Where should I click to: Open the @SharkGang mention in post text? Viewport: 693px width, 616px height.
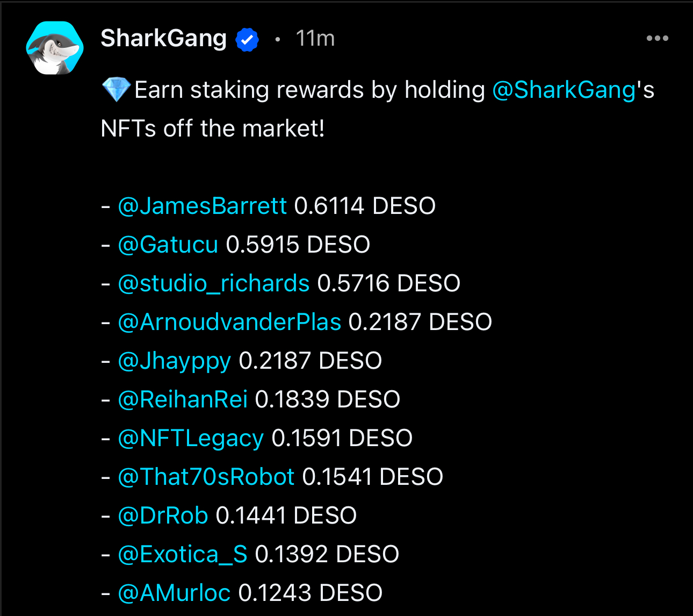click(564, 90)
